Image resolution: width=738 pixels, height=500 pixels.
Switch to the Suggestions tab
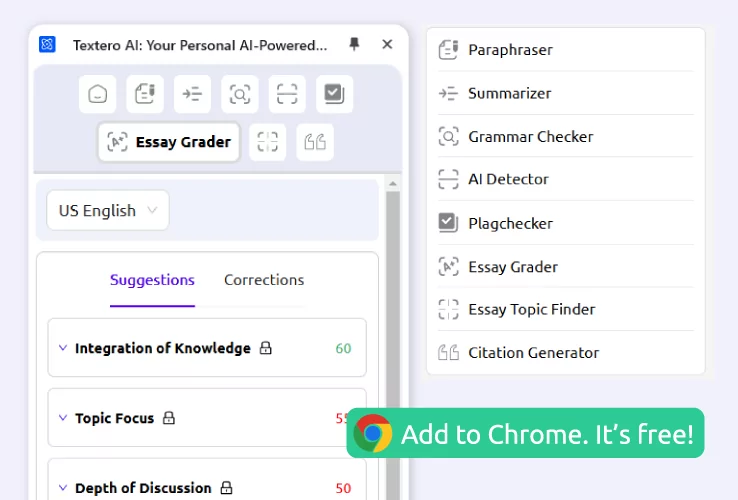click(152, 280)
